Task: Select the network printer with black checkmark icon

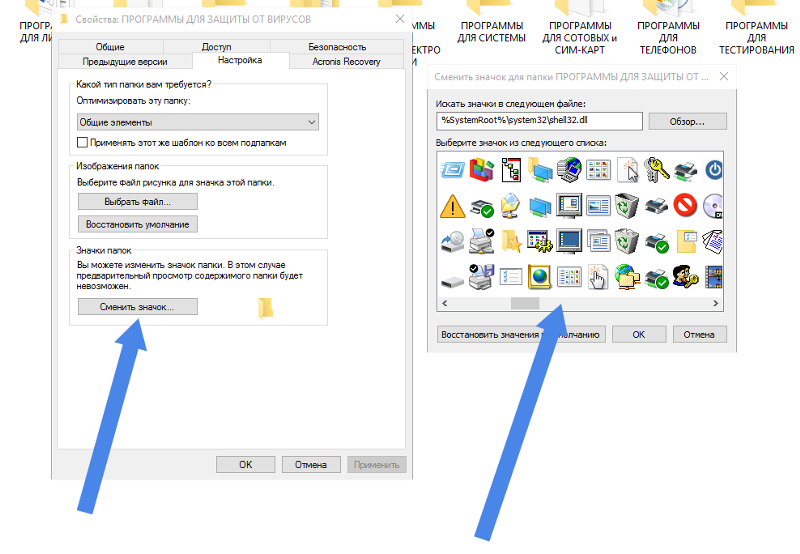Action: point(482,241)
